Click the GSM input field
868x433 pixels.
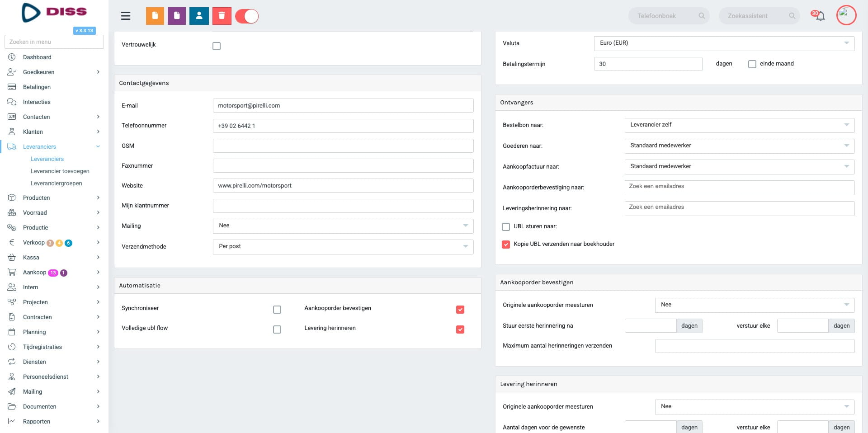pos(343,146)
